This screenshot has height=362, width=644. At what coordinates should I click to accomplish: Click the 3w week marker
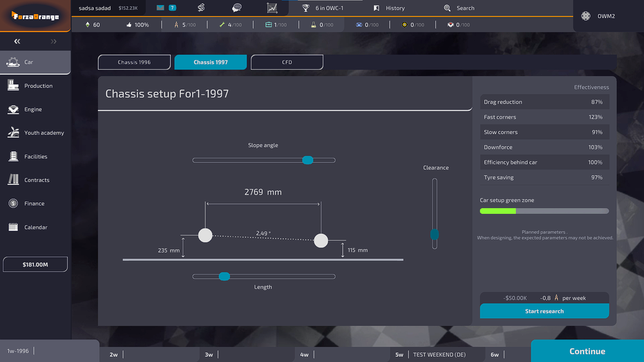pyautogui.click(x=209, y=355)
